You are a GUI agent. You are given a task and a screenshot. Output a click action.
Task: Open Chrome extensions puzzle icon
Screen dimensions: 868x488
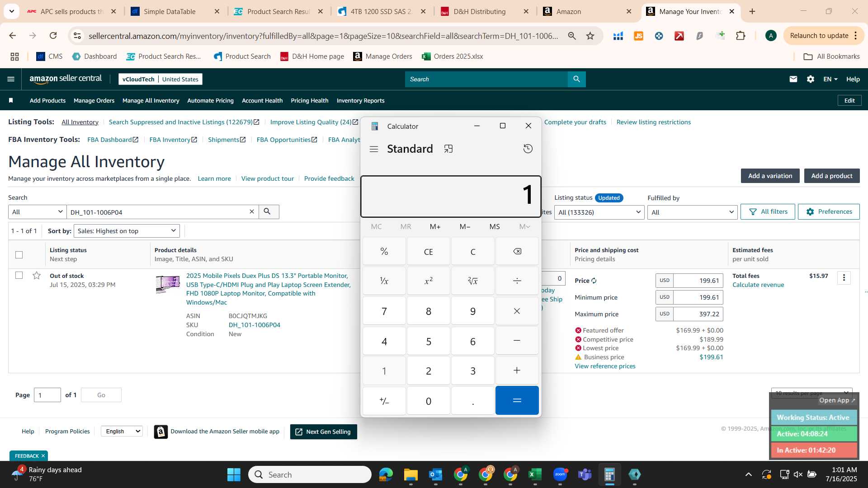741,36
